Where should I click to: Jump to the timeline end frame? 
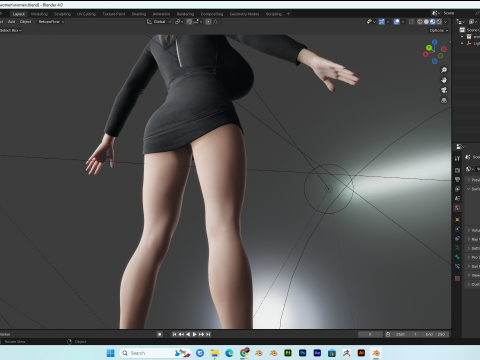(x=208, y=334)
